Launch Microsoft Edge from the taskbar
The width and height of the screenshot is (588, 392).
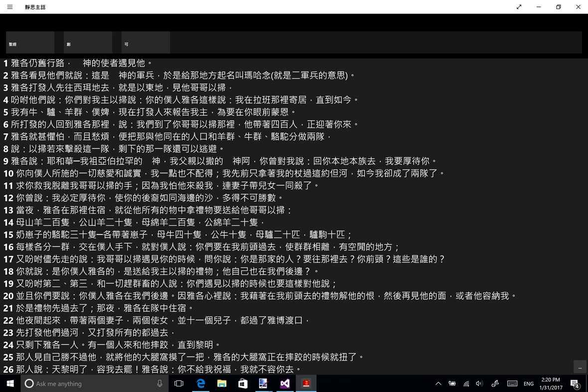[200, 384]
